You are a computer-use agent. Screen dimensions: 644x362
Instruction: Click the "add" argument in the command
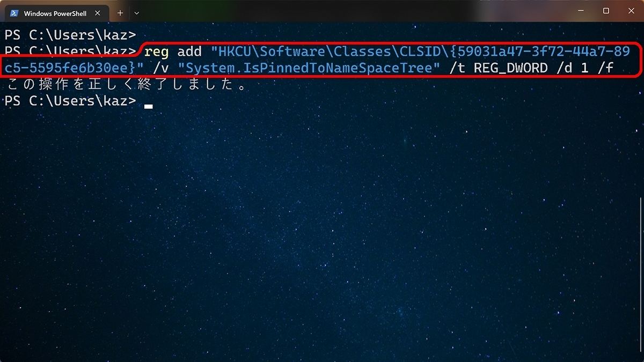click(x=190, y=51)
